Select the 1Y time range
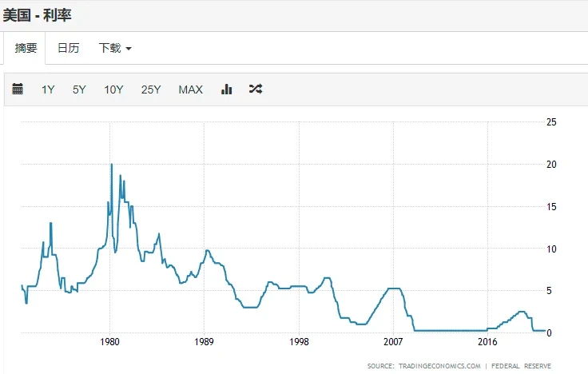The width and height of the screenshot is (588, 374). pyautogui.click(x=48, y=90)
